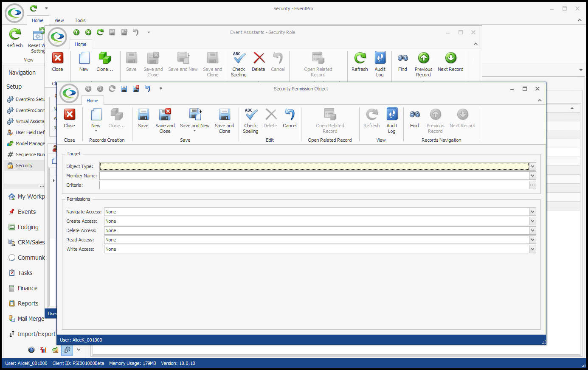Open Import/Export navigation group

click(x=32, y=334)
